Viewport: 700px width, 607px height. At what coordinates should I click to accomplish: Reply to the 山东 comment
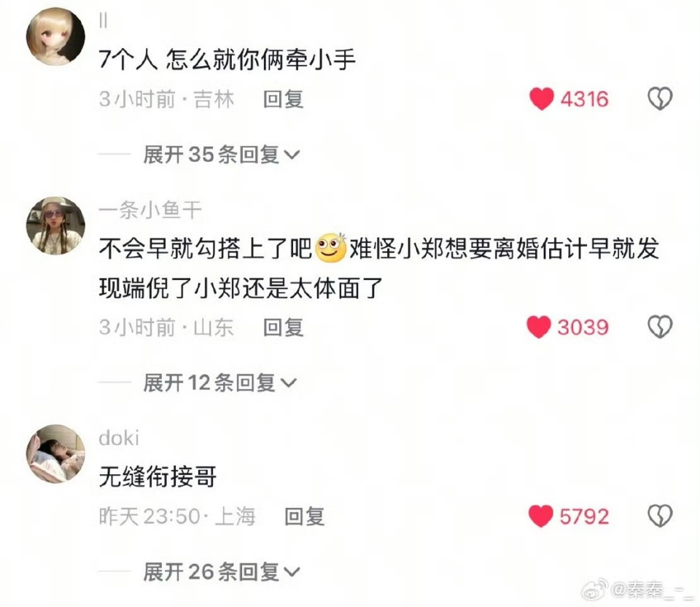[x=283, y=328]
